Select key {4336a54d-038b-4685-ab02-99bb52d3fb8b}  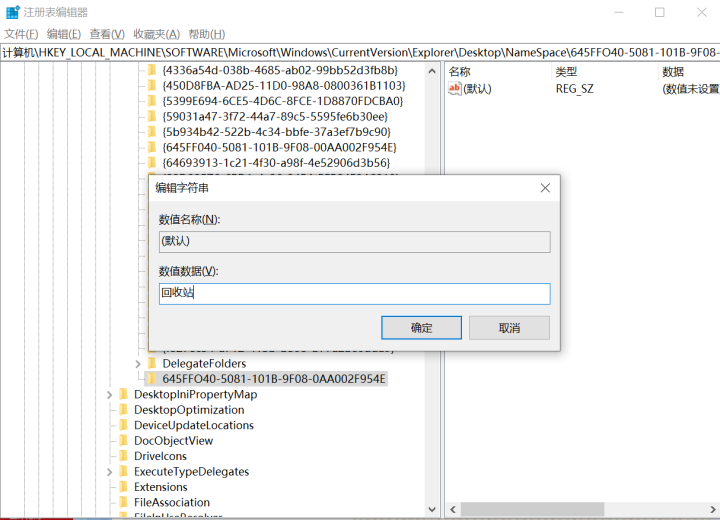(x=280, y=70)
